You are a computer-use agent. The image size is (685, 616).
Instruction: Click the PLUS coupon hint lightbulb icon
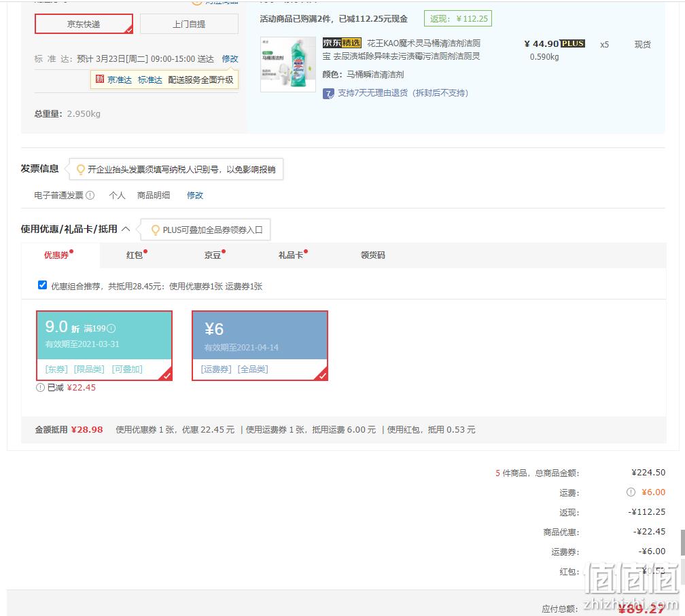click(155, 230)
